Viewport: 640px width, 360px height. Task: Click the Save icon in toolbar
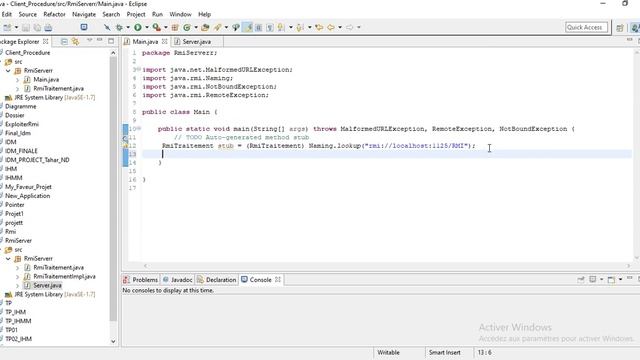pos(26,27)
